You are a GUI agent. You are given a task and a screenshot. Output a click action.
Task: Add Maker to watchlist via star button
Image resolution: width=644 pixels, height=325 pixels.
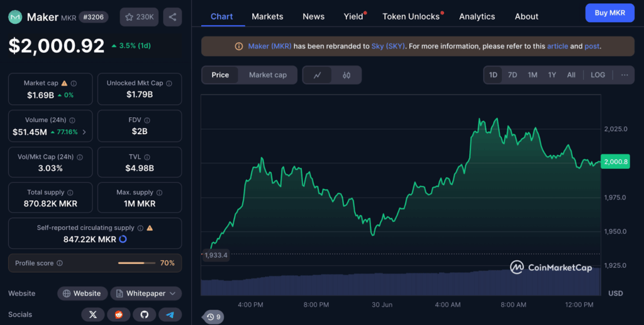click(140, 17)
